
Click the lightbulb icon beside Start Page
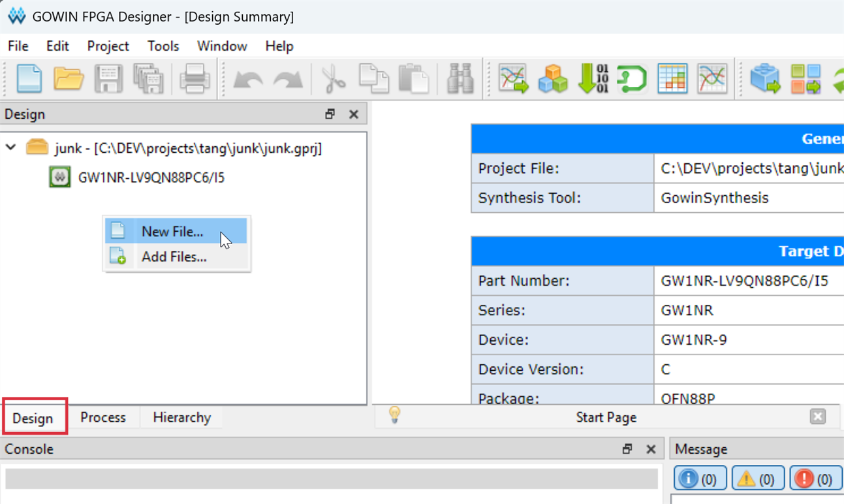[394, 415]
